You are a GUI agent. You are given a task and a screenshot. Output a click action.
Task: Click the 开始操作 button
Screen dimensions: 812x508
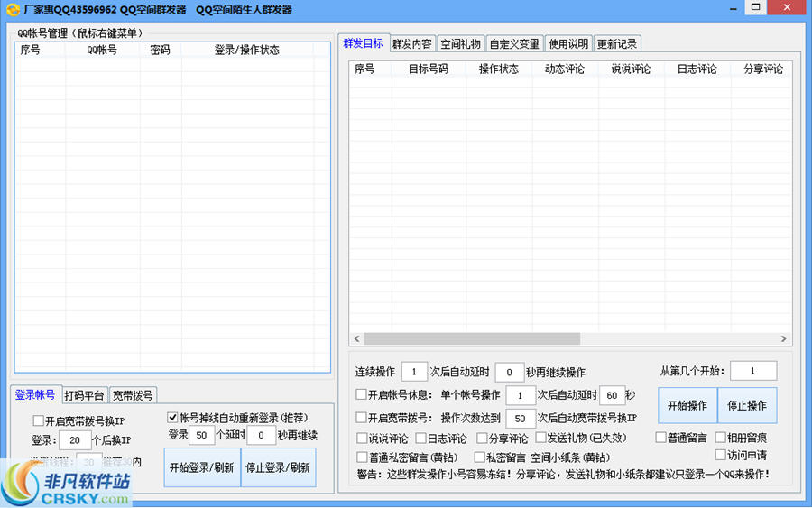[x=687, y=406]
